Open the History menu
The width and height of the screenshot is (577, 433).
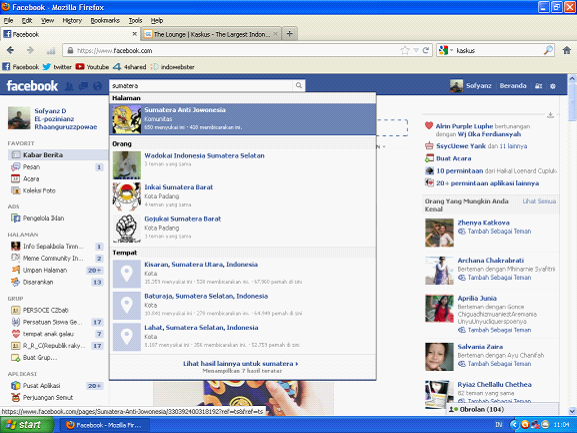[x=72, y=20]
